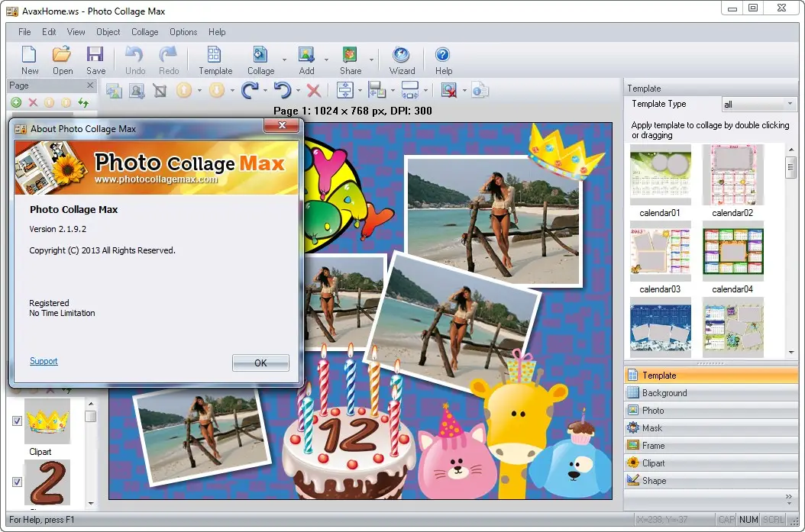Click the remove image icon with red X
The width and height of the screenshot is (805, 532).
coord(448,90)
